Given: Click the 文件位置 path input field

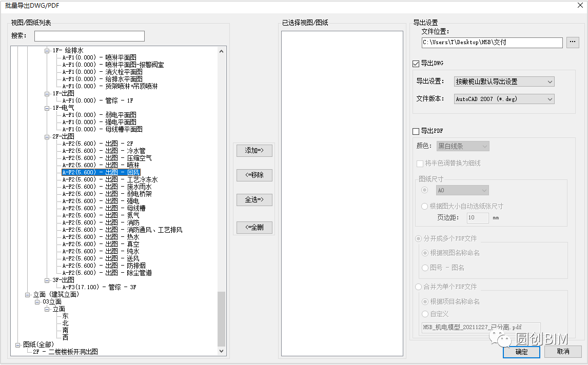Looking at the screenshot, I should (x=492, y=43).
